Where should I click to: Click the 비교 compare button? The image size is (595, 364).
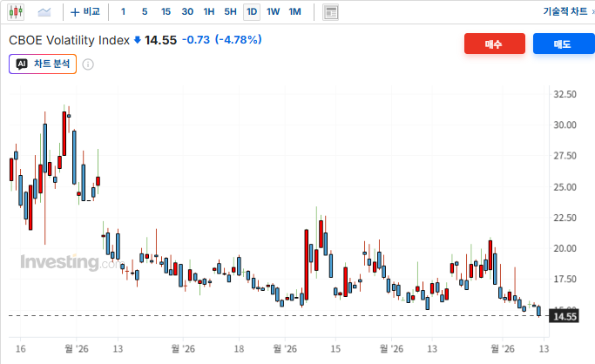coord(85,11)
